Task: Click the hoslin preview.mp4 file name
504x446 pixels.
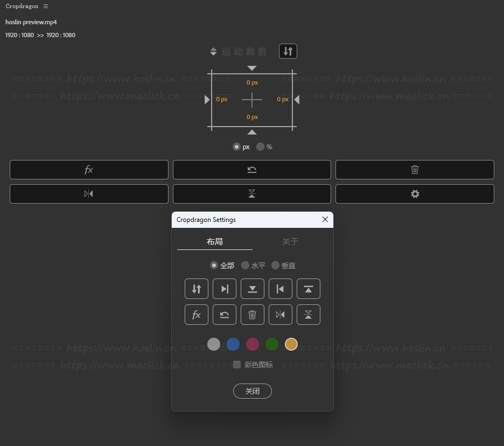Action: pos(31,22)
